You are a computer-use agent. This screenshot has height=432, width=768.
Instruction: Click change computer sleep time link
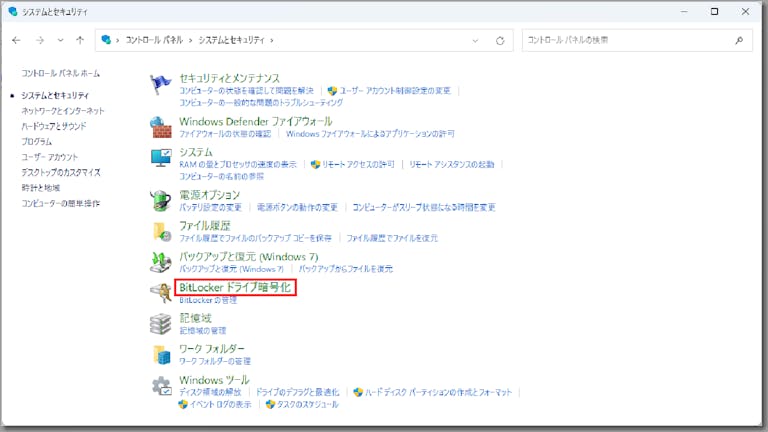click(424, 208)
